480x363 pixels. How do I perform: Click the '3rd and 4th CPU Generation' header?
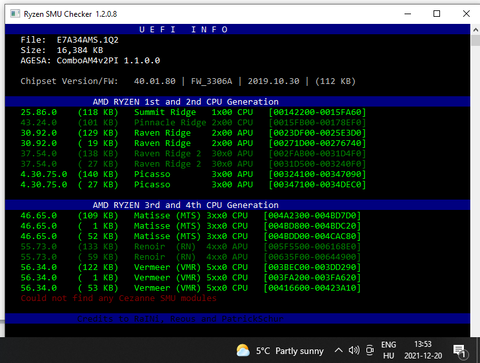click(x=186, y=205)
